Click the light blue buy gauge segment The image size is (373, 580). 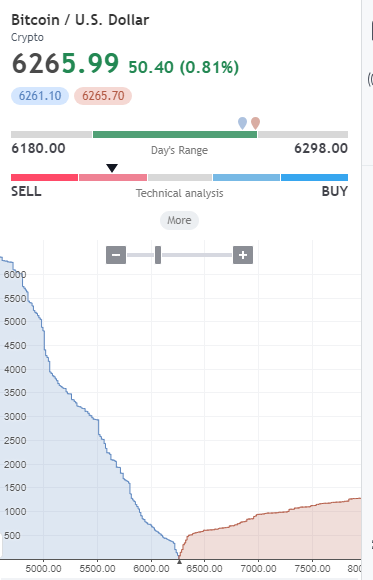(246, 178)
